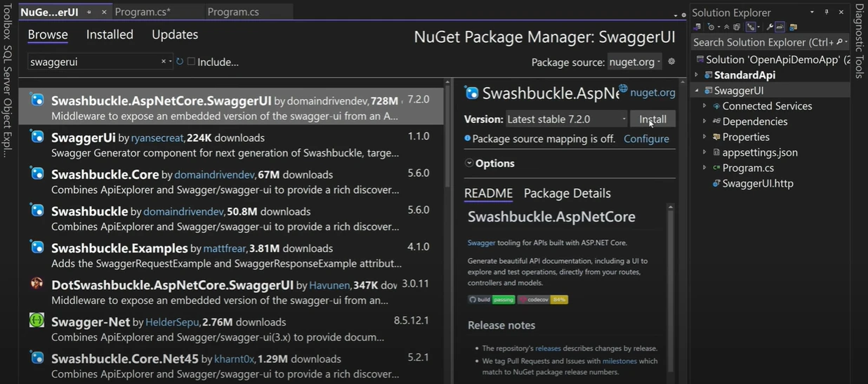The height and width of the screenshot is (384, 868).
Task: Expand the Properties node in Solution Explorer
Action: 704,137
